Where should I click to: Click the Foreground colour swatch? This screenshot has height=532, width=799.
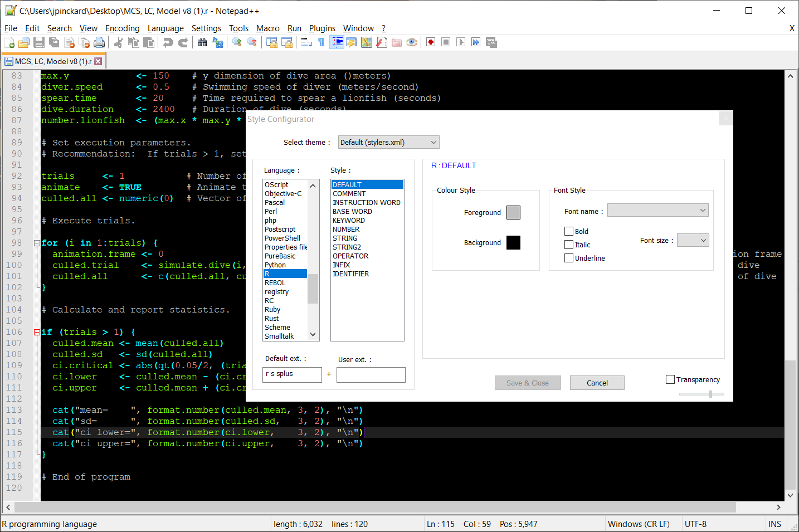[513, 212]
